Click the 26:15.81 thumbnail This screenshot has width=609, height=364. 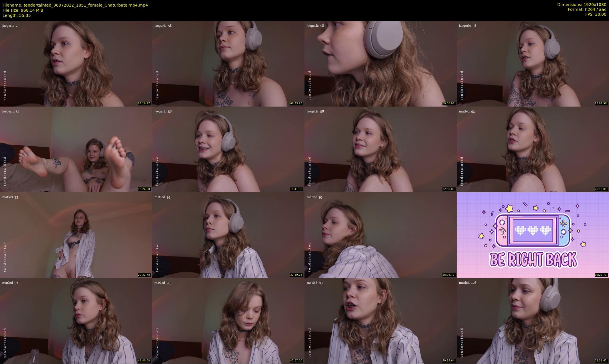click(533, 149)
